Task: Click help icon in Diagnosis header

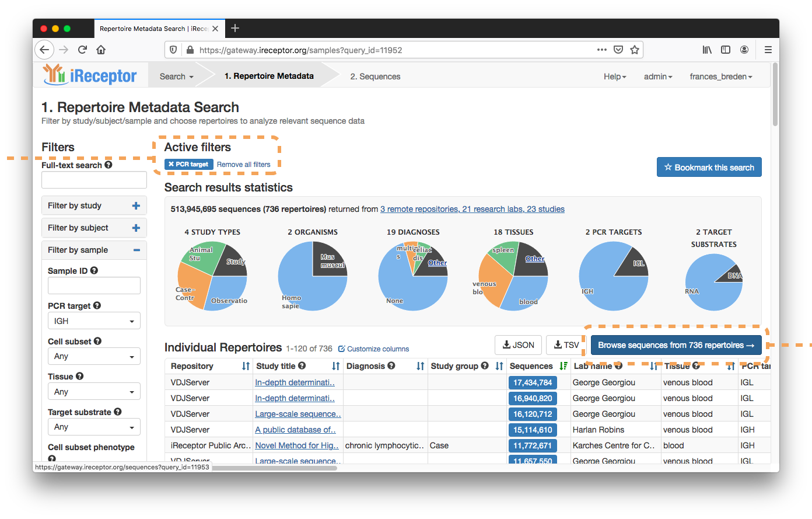Action: coord(391,366)
